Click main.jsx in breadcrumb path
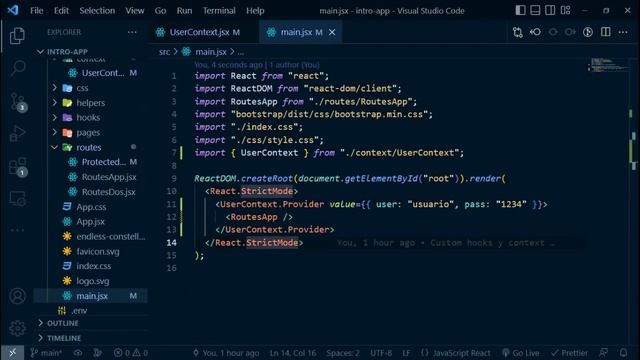The image size is (640, 360). pos(211,52)
